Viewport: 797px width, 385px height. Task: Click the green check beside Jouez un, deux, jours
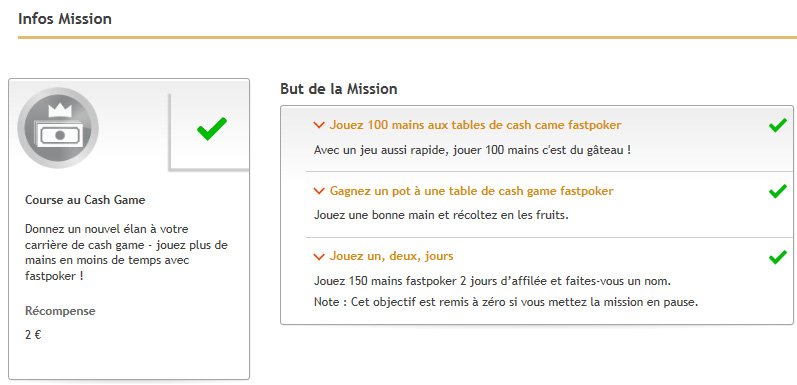click(x=778, y=257)
